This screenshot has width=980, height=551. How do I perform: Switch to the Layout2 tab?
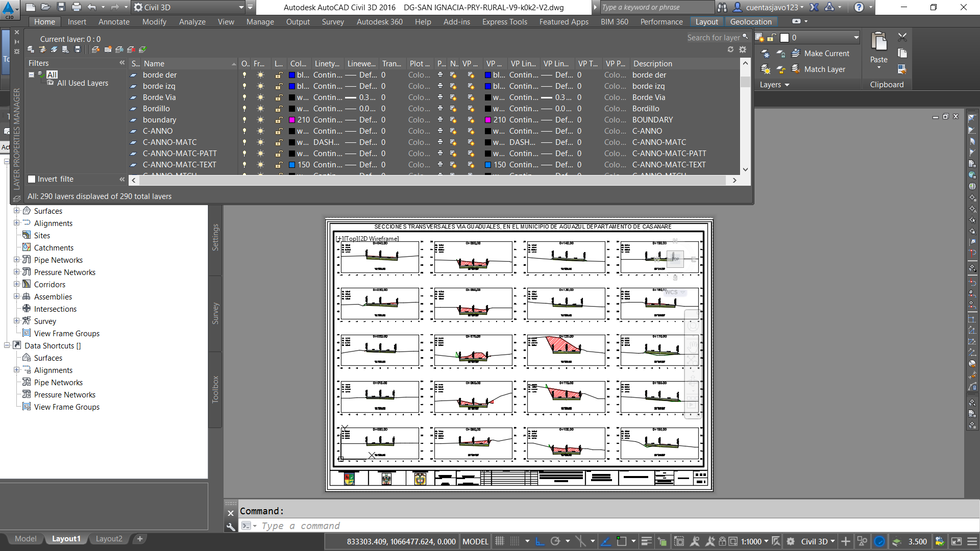tap(109, 539)
